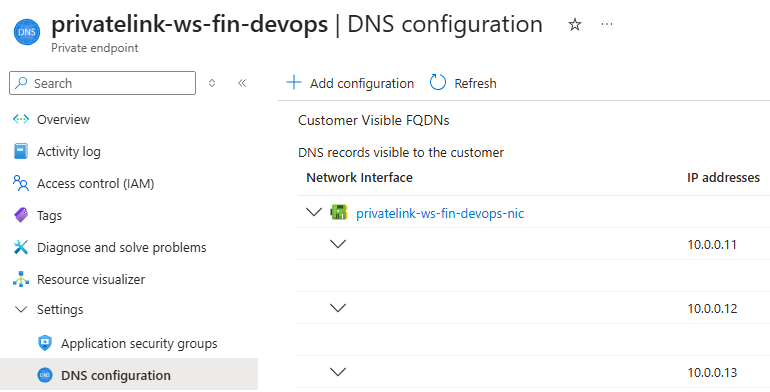Click IP address 10.0.0.12

(713, 308)
